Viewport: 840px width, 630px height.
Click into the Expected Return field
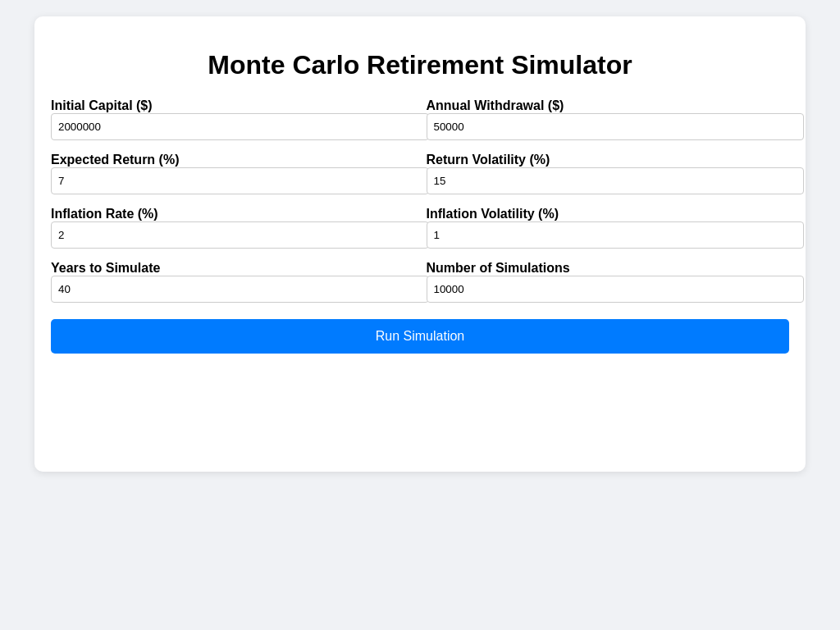tap(239, 180)
